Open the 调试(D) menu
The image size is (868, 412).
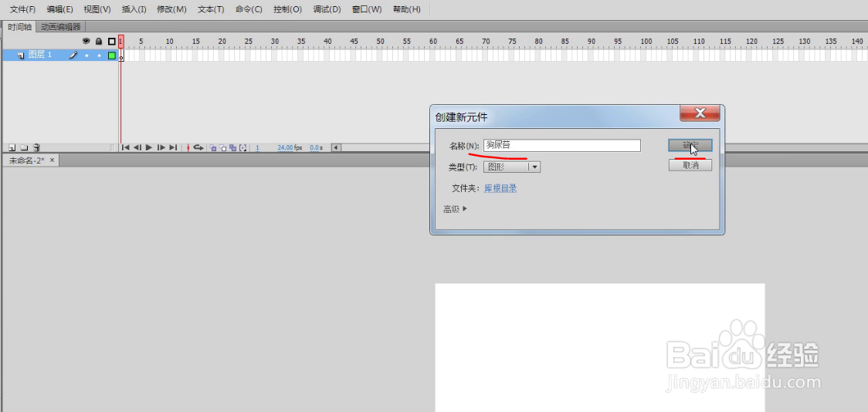327,9
